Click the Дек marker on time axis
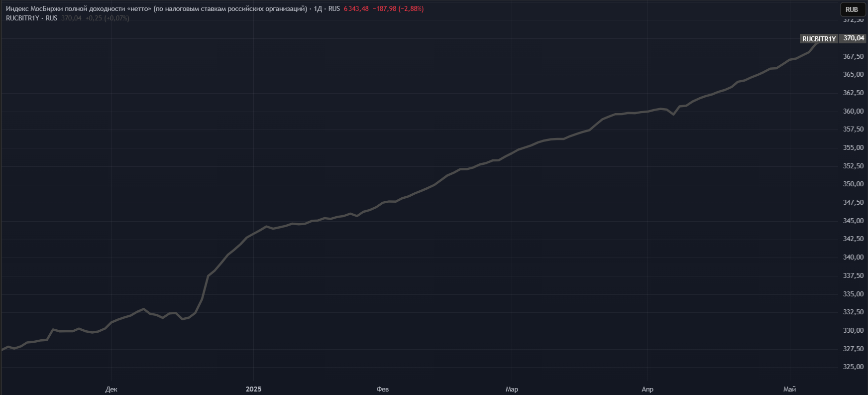Screen dimensions: 868x395 tap(111, 389)
